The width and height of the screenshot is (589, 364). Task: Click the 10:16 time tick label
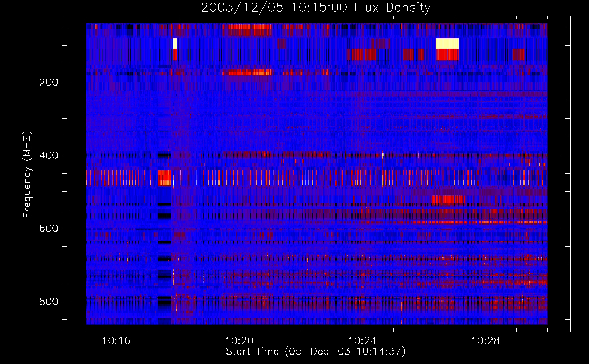point(116,341)
